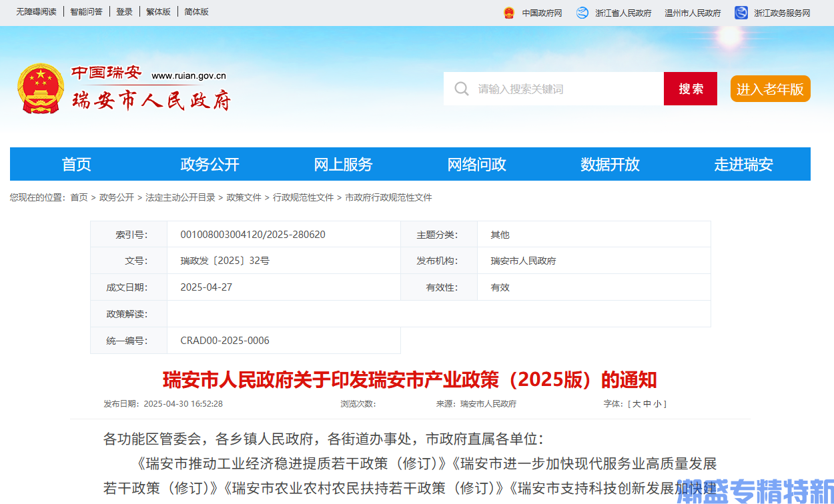Click the 浙江政务服务网 blue logo icon

point(741,13)
